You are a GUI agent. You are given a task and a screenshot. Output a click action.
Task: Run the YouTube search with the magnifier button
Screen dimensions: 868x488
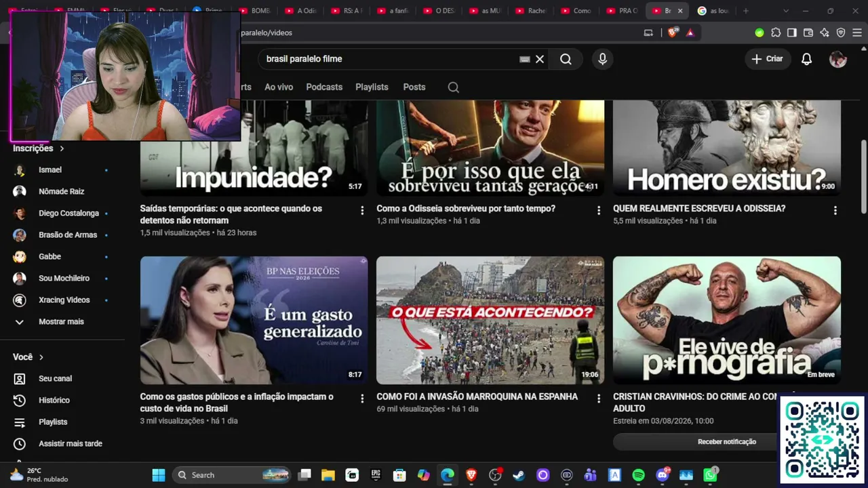566,59
